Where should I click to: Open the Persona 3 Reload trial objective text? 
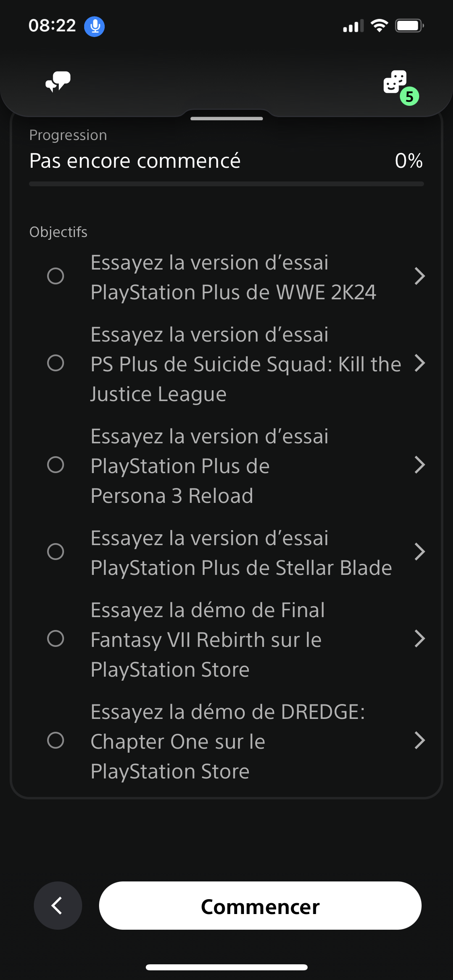(209, 466)
